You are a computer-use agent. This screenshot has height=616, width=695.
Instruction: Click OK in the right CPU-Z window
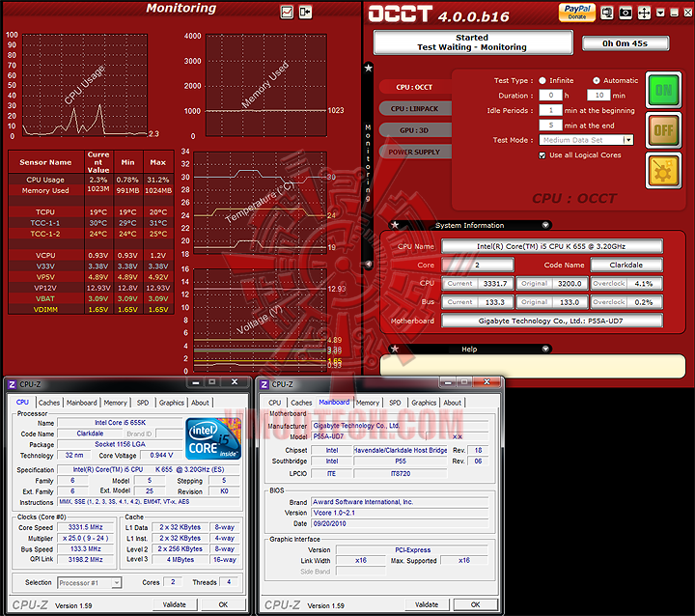tap(475, 604)
